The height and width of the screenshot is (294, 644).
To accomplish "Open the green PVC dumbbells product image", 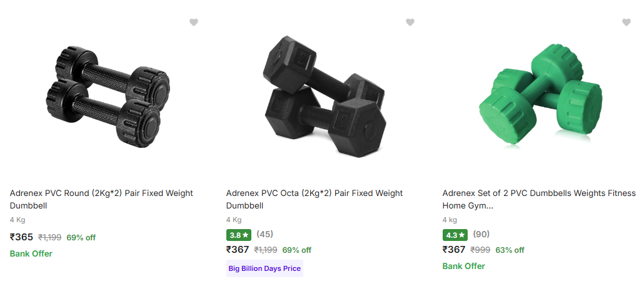I will [540, 94].
